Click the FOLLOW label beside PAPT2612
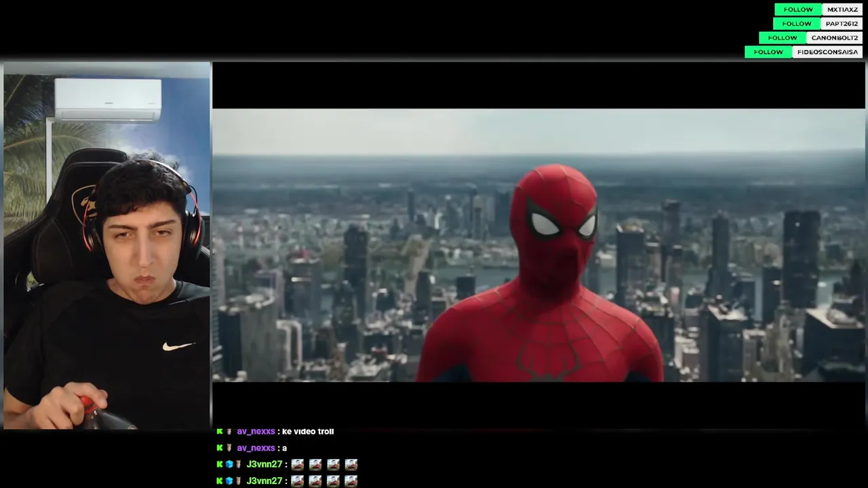868x488 pixels. (796, 24)
